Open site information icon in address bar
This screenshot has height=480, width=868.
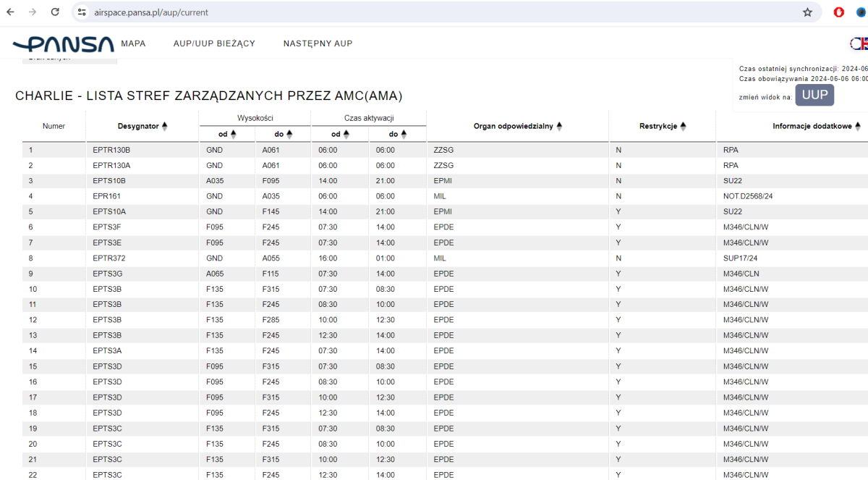coord(82,12)
